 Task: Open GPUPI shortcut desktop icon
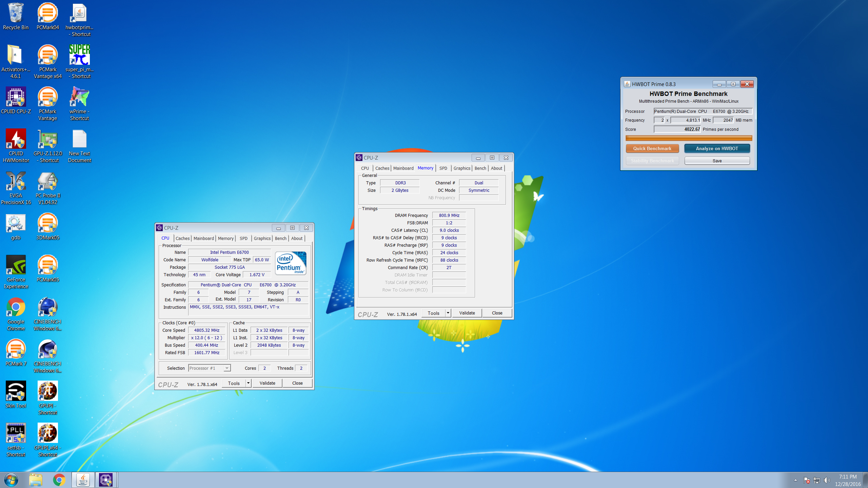click(x=47, y=398)
